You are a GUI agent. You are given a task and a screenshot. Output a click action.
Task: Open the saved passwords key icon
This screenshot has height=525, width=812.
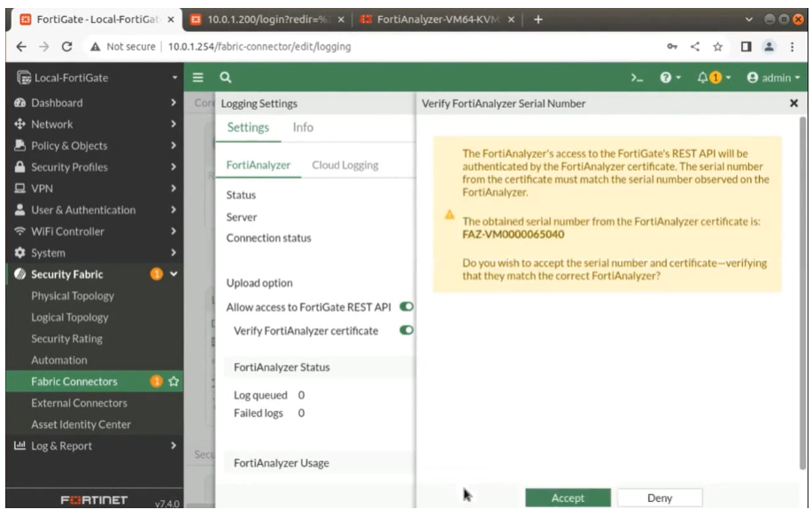(x=672, y=47)
